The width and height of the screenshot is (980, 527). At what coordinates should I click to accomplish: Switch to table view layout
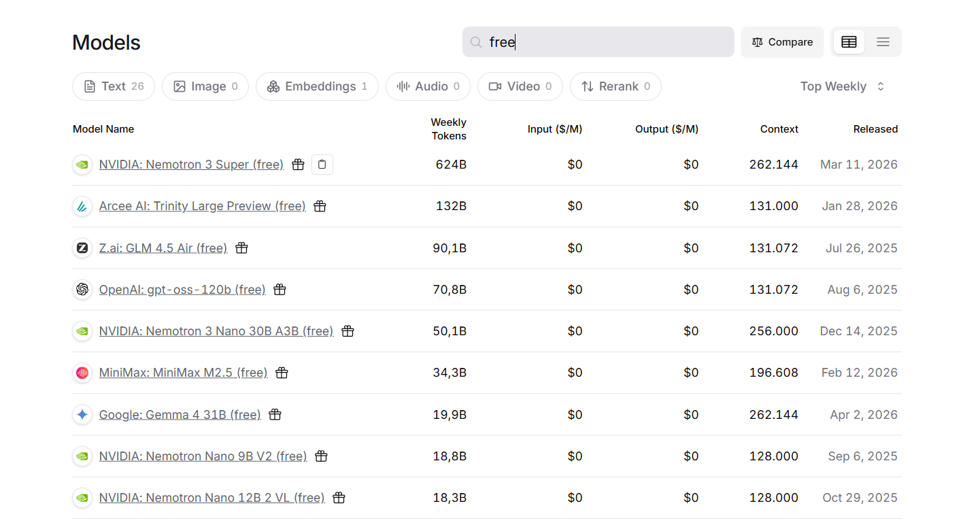(x=849, y=42)
